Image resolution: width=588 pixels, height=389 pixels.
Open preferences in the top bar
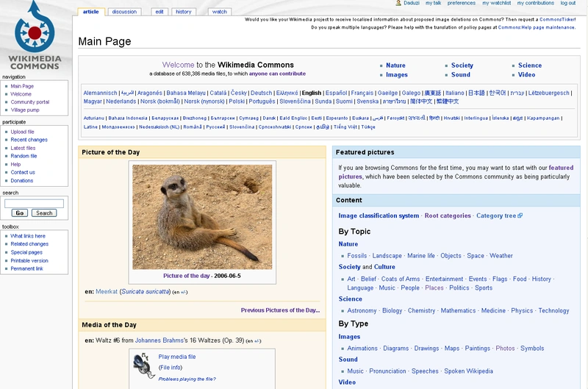coord(462,3)
